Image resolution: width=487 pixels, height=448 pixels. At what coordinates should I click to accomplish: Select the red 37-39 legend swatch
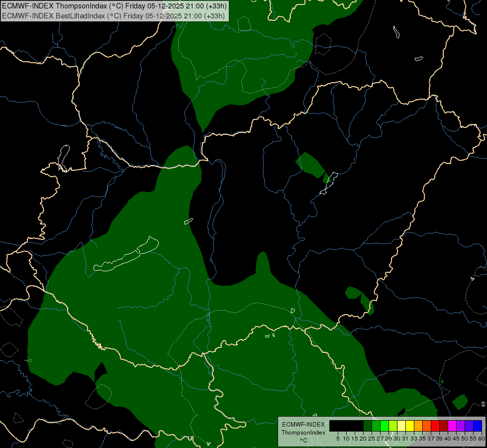click(x=435, y=426)
